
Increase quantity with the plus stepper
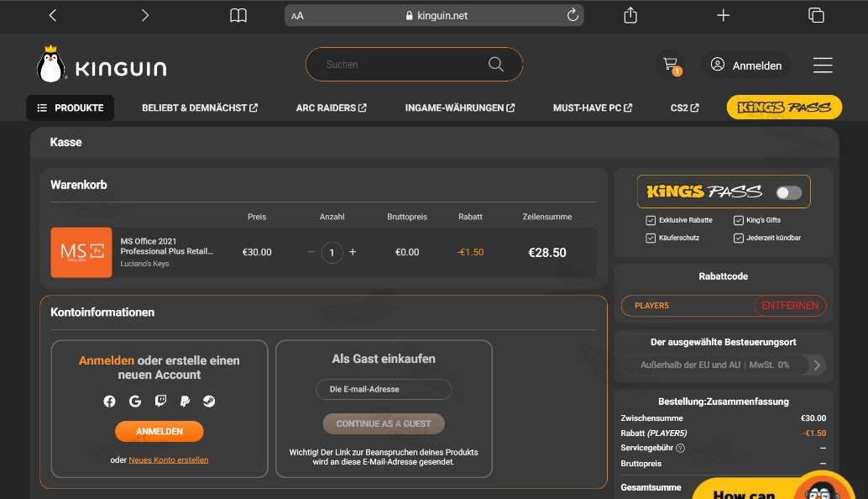352,251
